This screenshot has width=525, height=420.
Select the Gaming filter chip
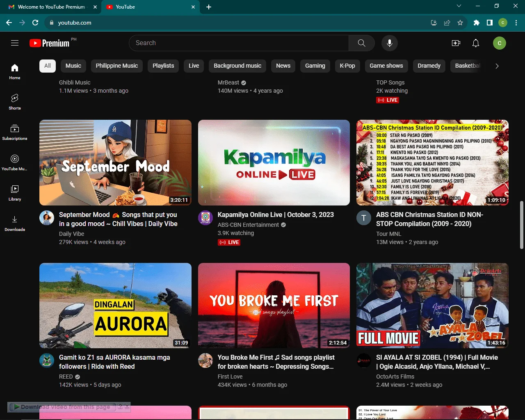(x=315, y=66)
